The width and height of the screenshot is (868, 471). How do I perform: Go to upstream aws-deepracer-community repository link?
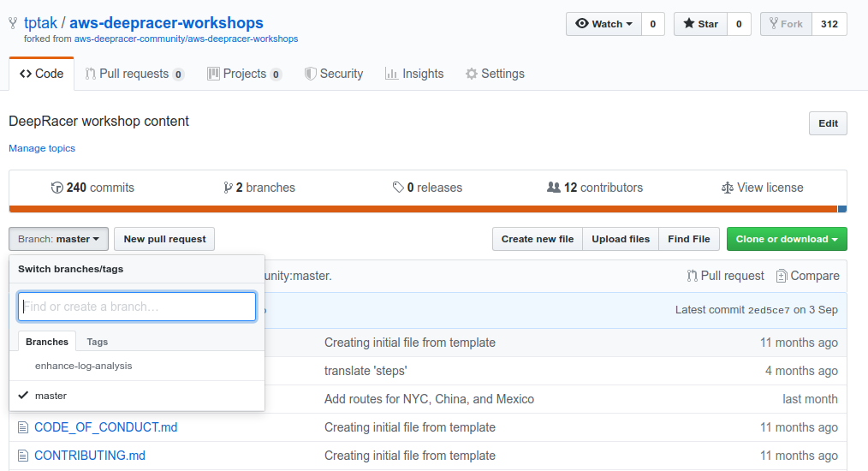(186, 39)
